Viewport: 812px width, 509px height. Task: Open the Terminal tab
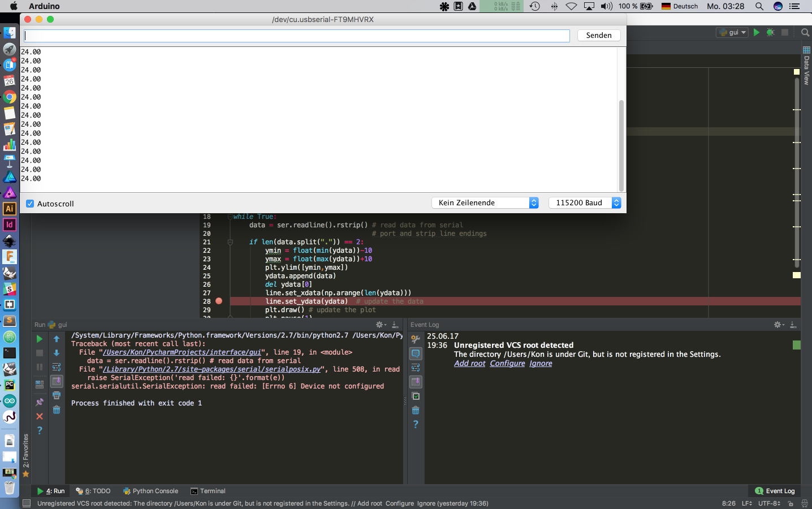coord(208,491)
